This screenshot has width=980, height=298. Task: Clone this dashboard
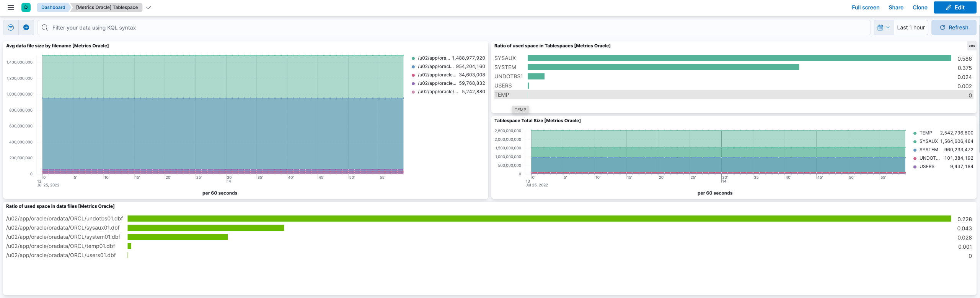(x=920, y=7)
